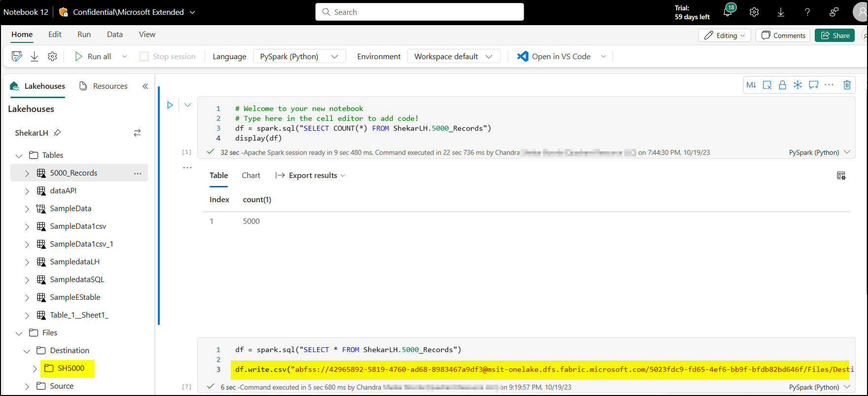Open the settings gear in the header
868x396 pixels.
(754, 12)
